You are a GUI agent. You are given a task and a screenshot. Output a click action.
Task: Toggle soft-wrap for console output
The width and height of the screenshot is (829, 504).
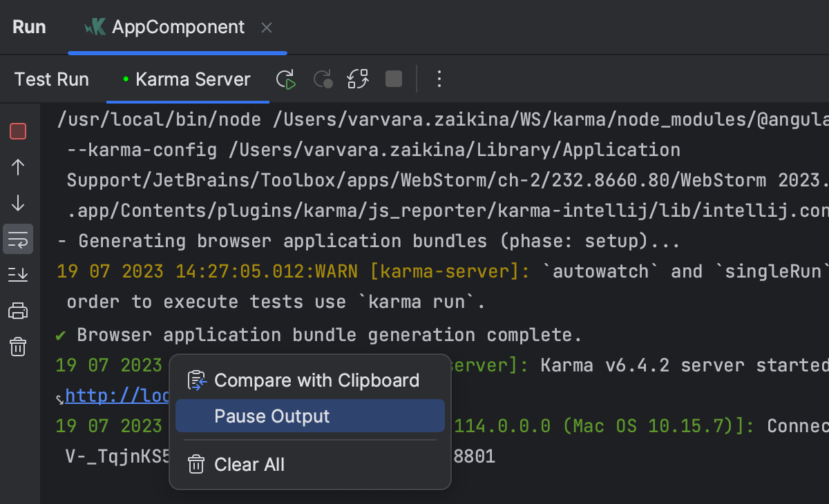(18, 239)
